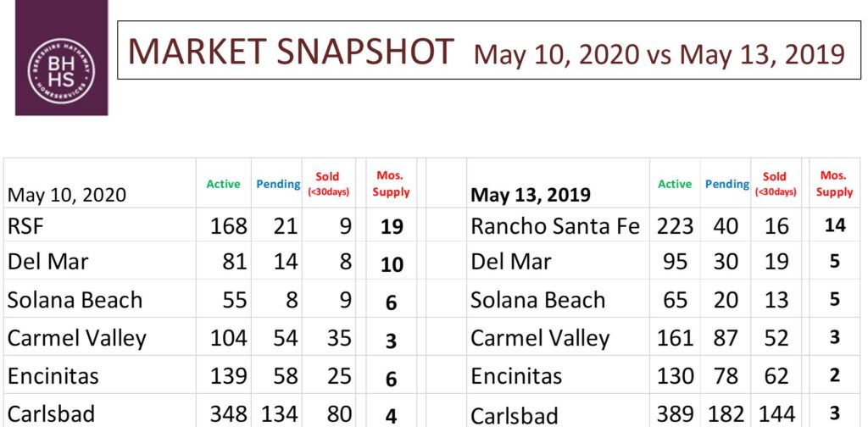This screenshot has height=427, width=868.
Task: Select Solana Beach label in 2020 table
Action: click(75, 300)
